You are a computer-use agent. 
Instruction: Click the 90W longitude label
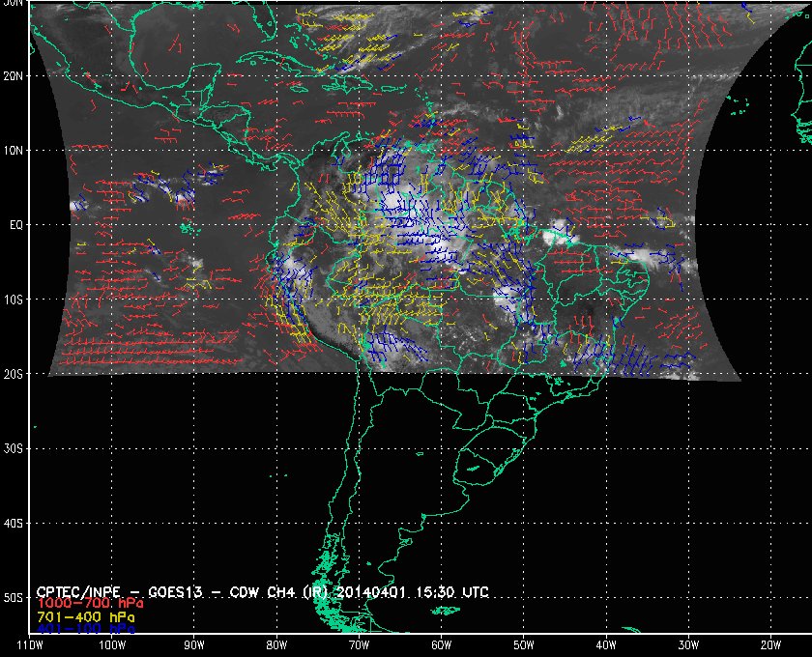[194, 645]
